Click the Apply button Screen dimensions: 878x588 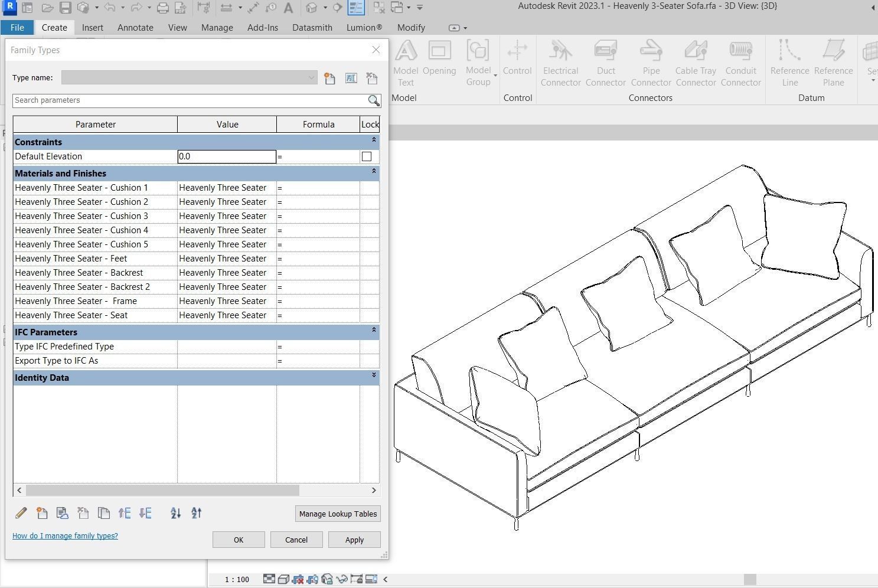pyautogui.click(x=354, y=540)
